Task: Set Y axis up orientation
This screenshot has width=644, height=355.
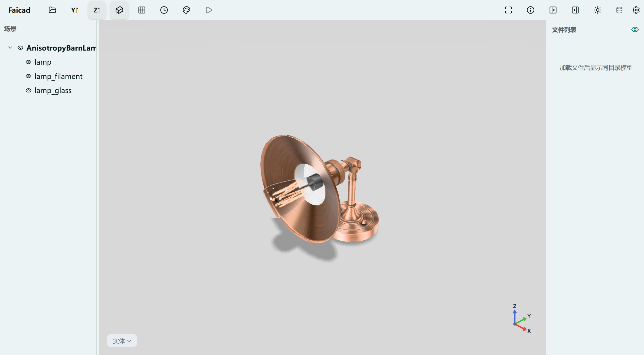Action: (x=75, y=10)
